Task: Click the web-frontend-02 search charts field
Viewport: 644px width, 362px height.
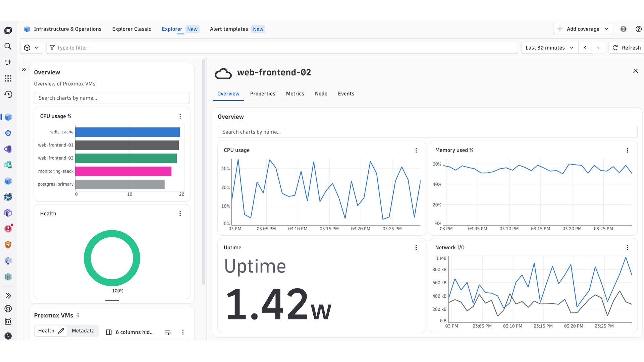Action: [427, 132]
